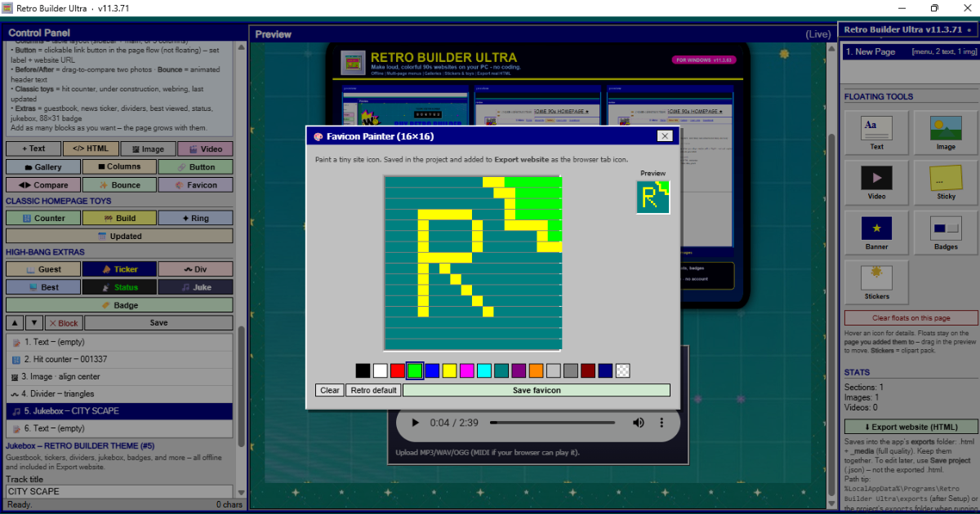Image resolution: width=980 pixels, height=514 pixels.
Task: Choose the Sticky note floating tool
Action: click(946, 181)
